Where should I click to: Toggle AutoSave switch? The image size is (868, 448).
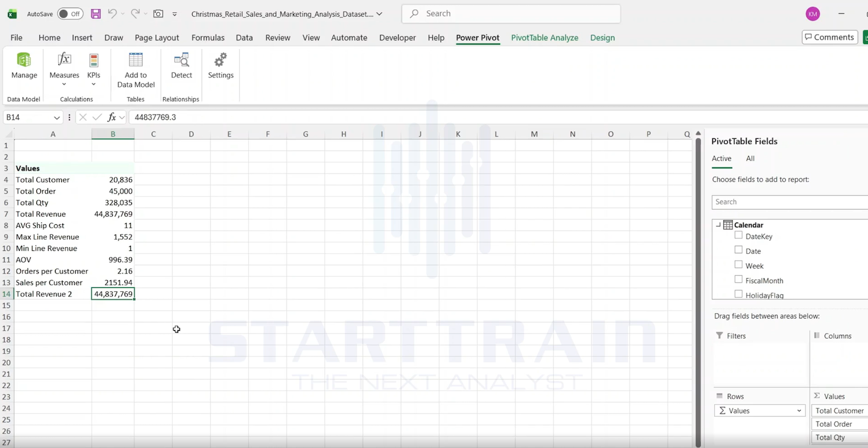point(70,14)
